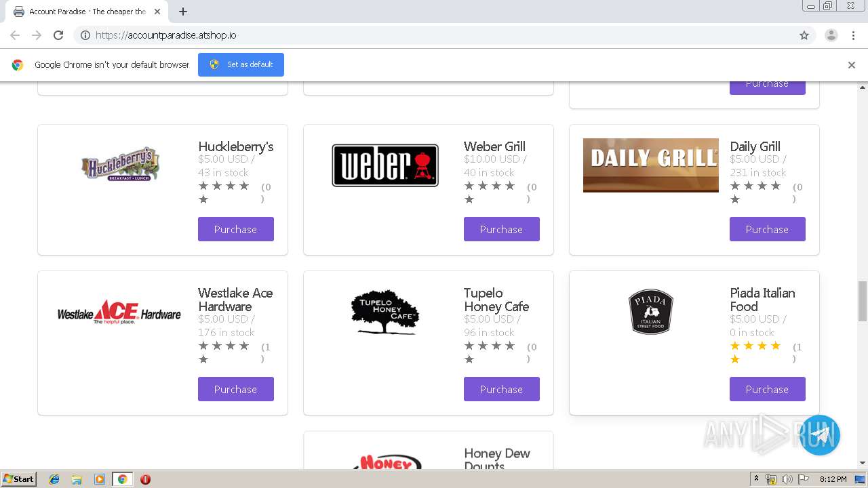
Task: Click the Daily Grill product title
Action: pos(755,146)
